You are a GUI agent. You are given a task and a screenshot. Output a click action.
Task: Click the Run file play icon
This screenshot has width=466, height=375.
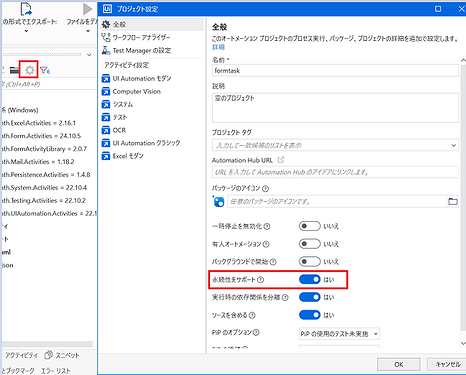pos(87,9)
